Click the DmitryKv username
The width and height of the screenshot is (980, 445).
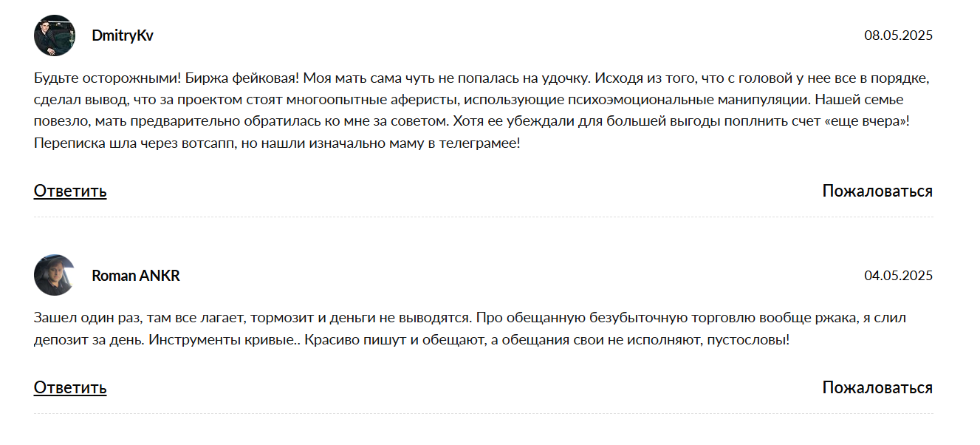pos(123,35)
